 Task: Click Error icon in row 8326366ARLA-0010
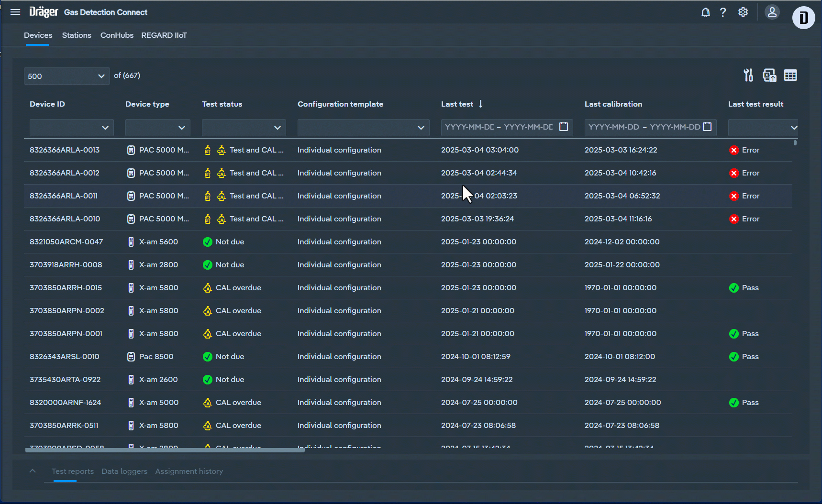(x=733, y=219)
